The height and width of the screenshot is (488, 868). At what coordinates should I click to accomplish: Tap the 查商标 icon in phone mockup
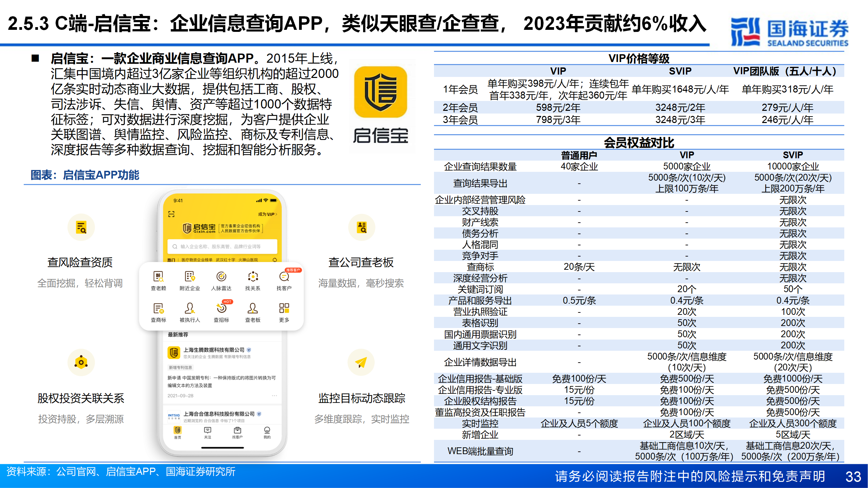[158, 308]
